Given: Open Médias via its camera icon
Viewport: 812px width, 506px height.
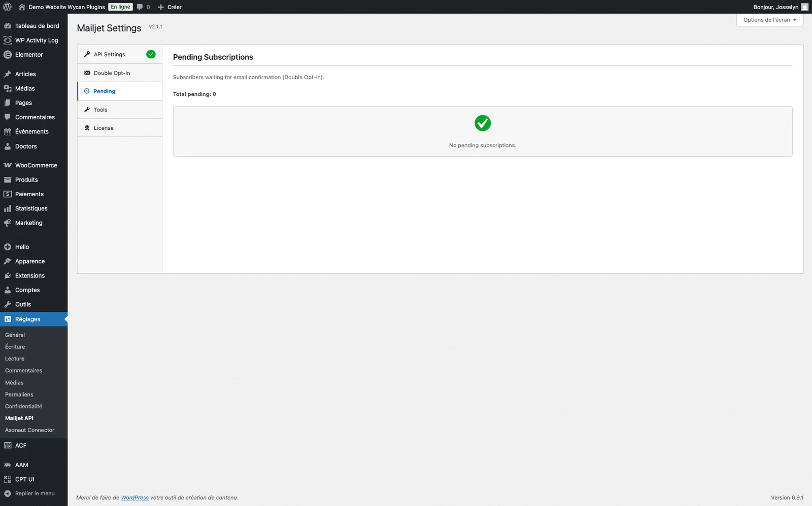Looking at the screenshot, I should click(x=8, y=88).
